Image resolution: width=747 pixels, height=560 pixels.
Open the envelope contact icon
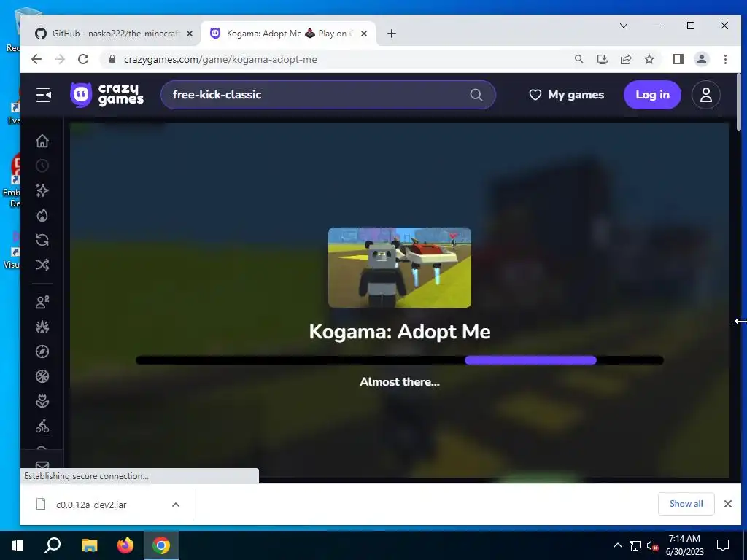click(42, 465)
